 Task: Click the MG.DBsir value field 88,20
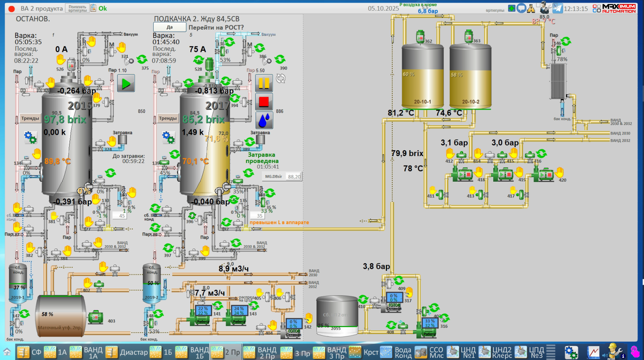point(294,177)
